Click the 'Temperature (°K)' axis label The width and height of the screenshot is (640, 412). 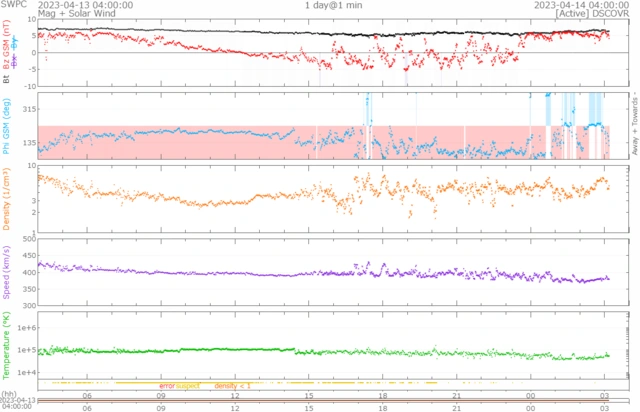pyautogui.click(x=6, y=345)
